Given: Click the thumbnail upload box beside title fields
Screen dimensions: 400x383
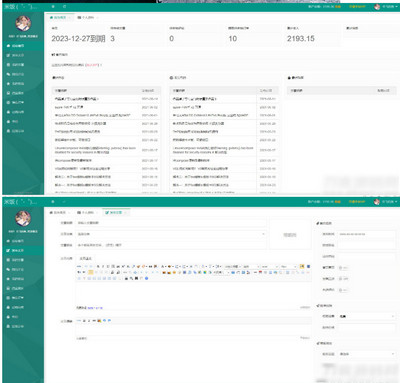Looking at the screenshot, I should click(x=290, y=235).
